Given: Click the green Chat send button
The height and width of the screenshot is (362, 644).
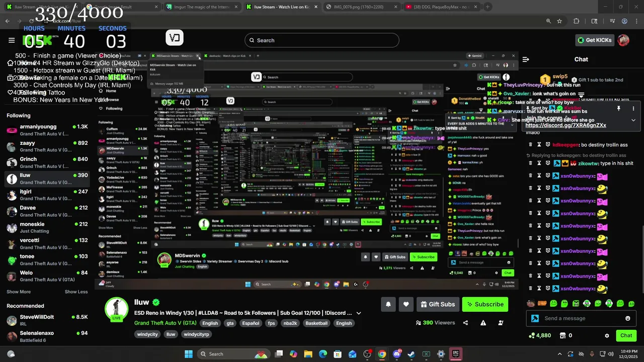Looking at the screenshot, I should pyautogui.click(x=626, y=335).
